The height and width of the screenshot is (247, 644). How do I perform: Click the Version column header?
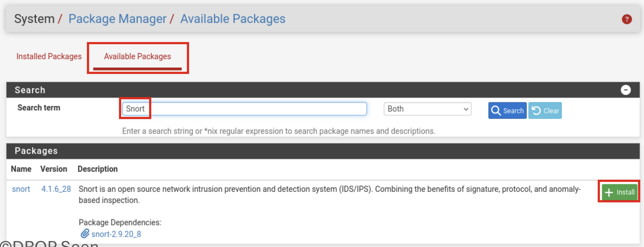point(54,169)
